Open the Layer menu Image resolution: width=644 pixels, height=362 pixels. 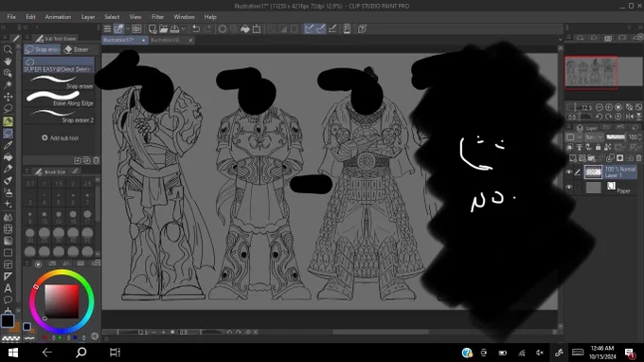tap(88, 17)
